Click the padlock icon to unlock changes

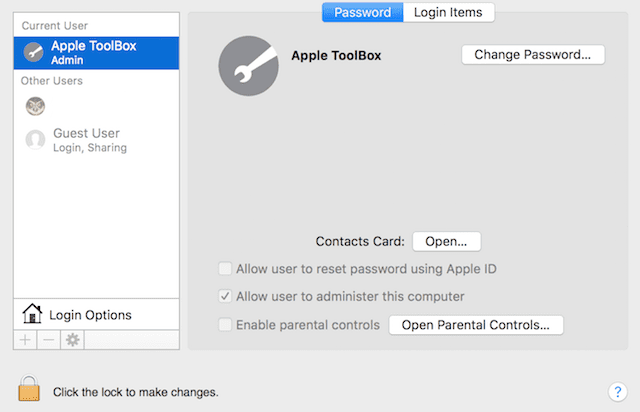click(x=29, y=388)
